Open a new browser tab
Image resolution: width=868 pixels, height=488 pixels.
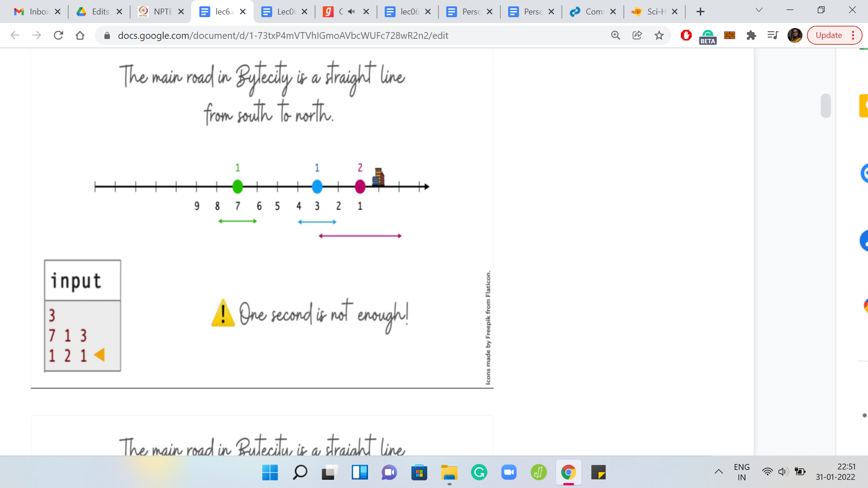click(x=700, y=12)
